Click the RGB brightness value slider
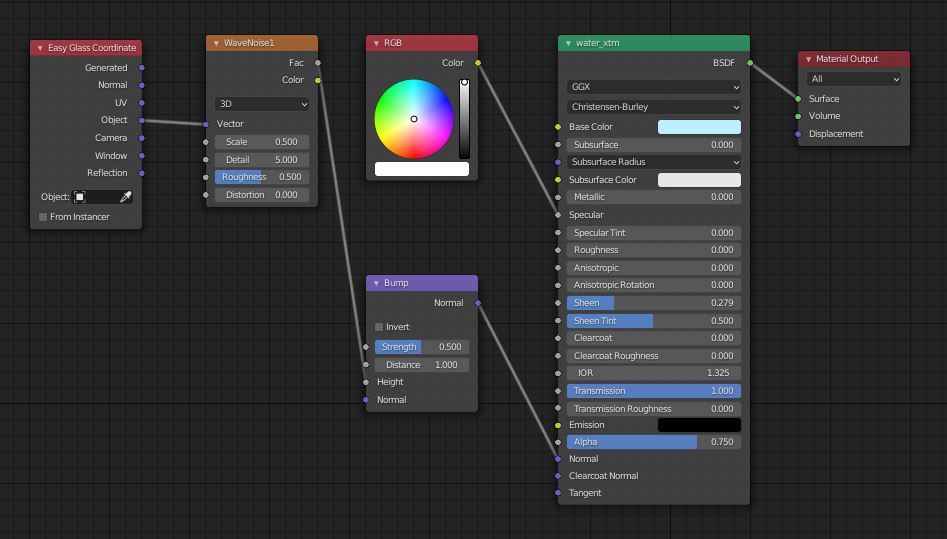 464,119
